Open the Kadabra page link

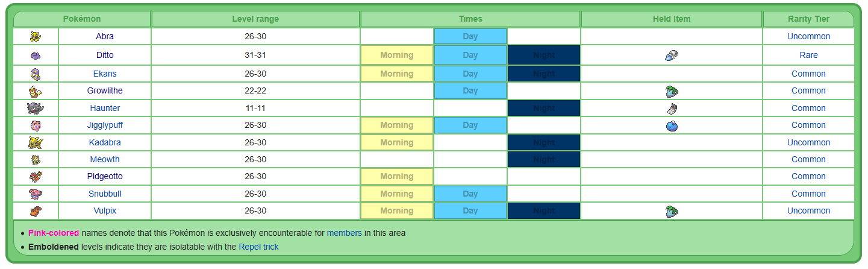pos(105,143)
